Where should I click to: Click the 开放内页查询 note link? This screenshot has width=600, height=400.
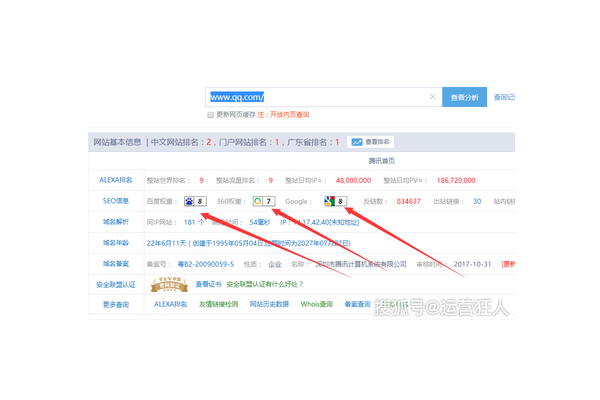tap(290, 114)
